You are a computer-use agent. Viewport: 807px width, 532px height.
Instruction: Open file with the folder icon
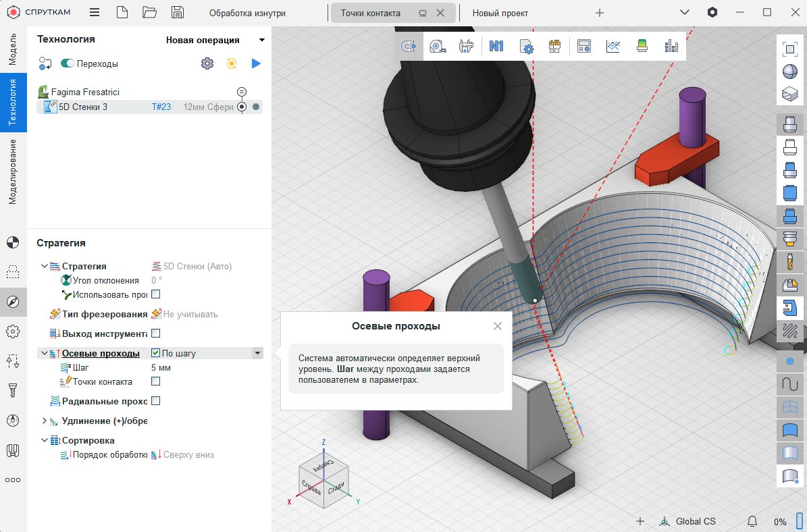tap(150, 12)
